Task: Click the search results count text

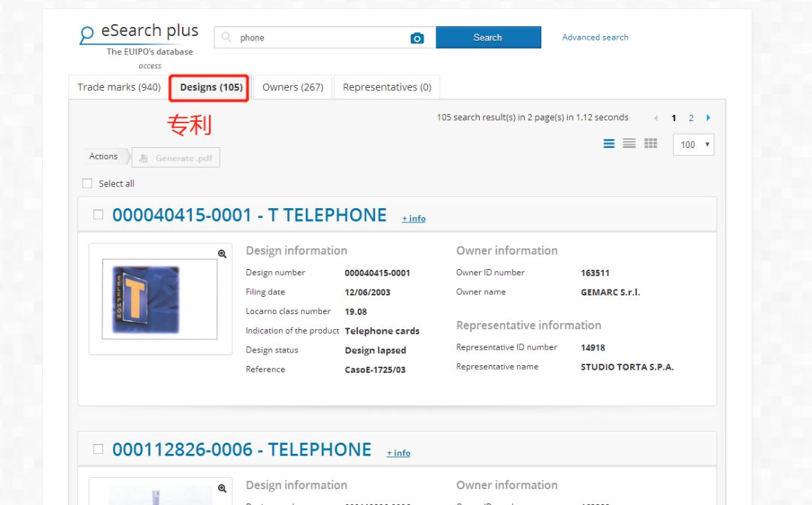Action: 532,117
